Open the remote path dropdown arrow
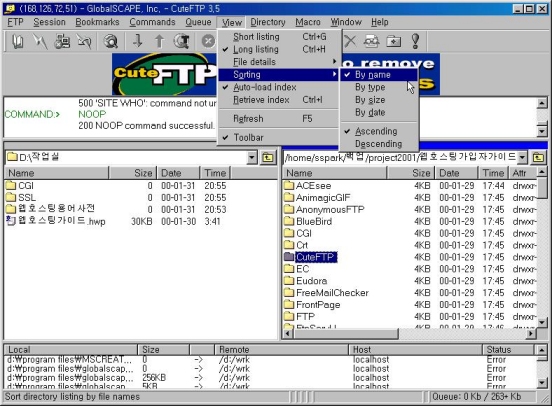552x406 pixels. [522, 157]
